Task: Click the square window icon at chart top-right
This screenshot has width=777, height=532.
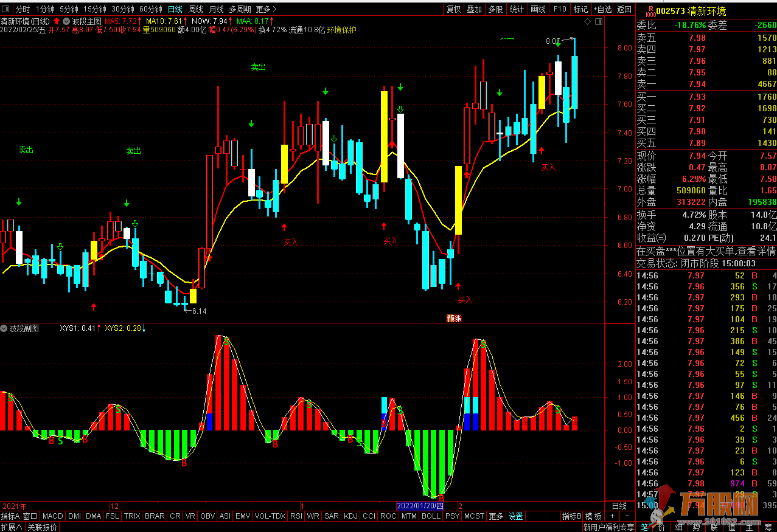Action: [598, 21]
